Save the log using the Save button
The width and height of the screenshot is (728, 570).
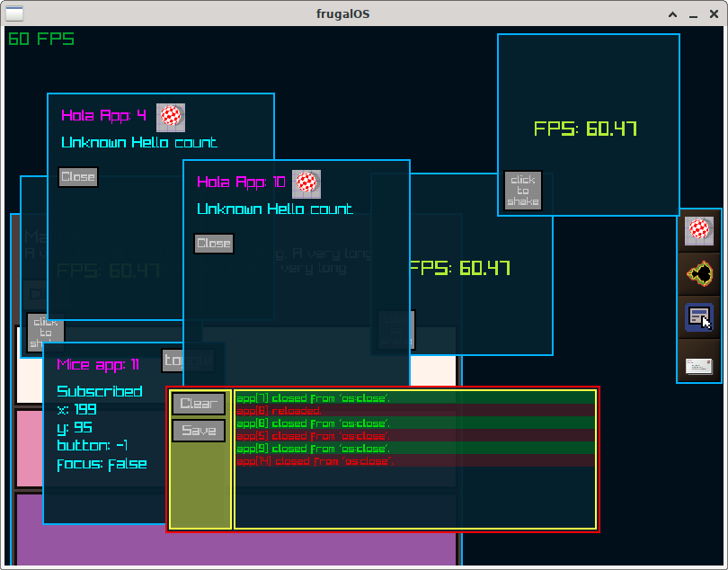(199, 431)
